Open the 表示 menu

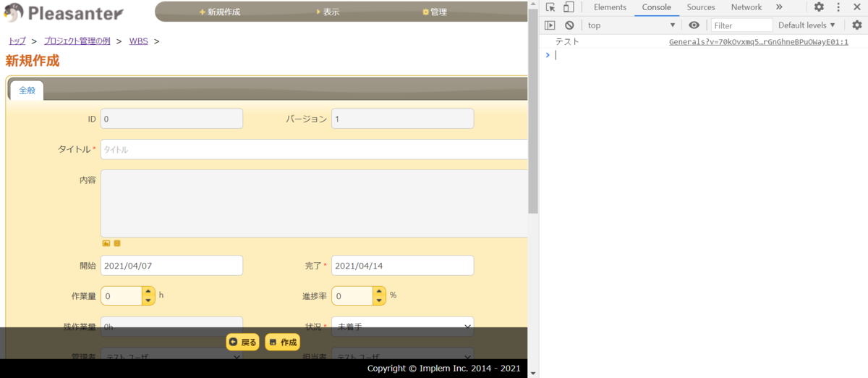pyautogui.click(x=328, y=12)
